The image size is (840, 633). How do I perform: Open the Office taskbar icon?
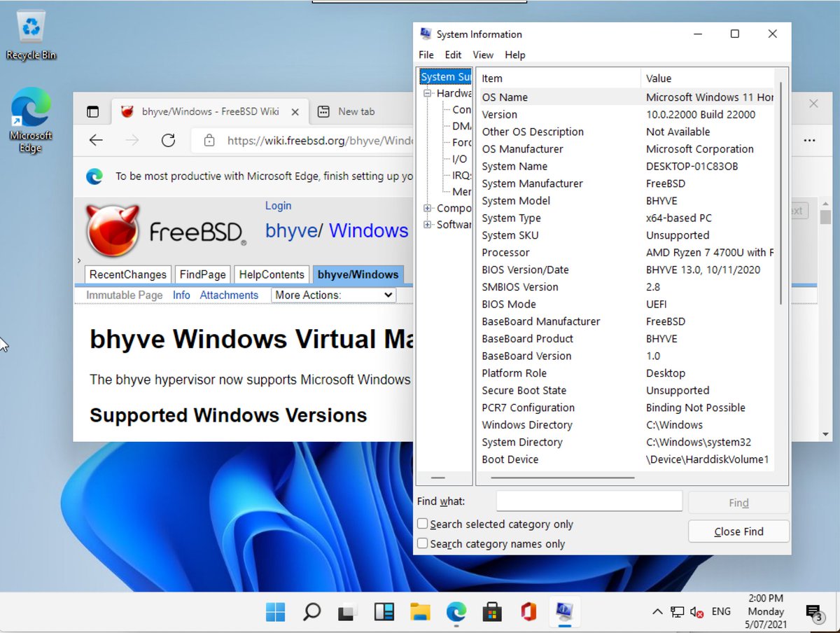point(528,613)
